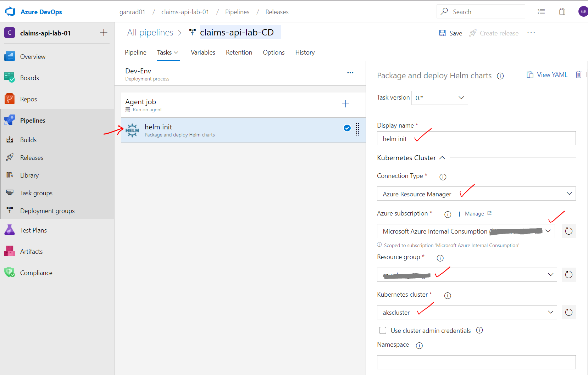Open the GR user profile avatar

(x=583, y=12)
